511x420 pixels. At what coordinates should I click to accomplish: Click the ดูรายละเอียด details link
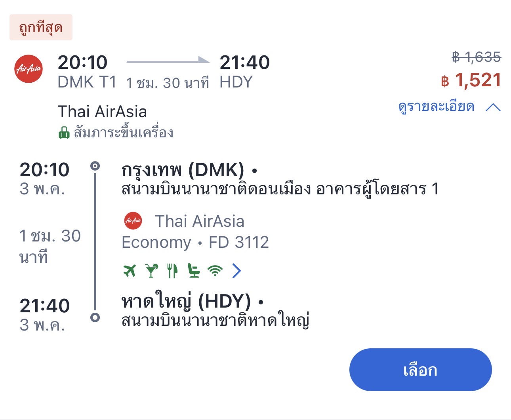pos(436,107)
